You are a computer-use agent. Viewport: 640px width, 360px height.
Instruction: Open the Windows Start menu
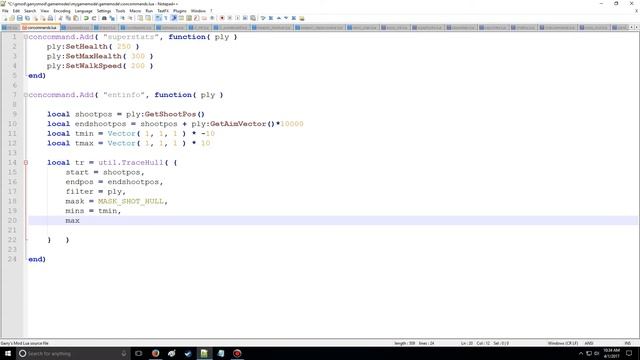click(8, 353)
